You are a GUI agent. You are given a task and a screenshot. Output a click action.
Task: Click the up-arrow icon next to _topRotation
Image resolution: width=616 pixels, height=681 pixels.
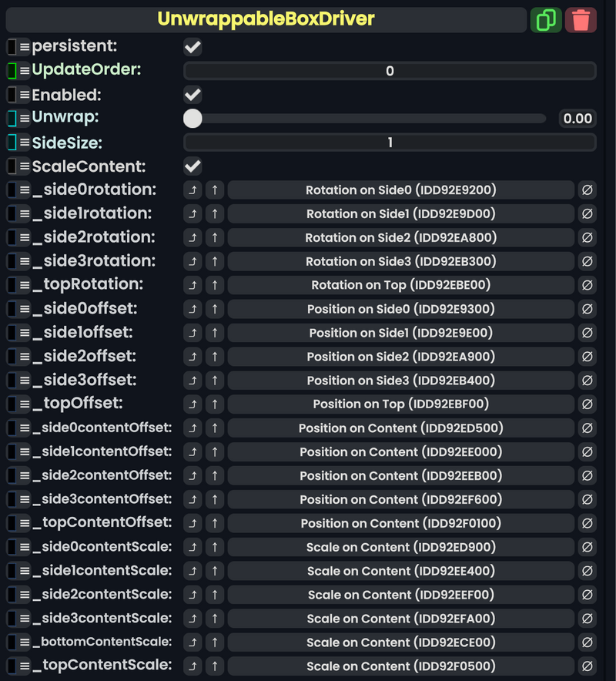(215, 285)
